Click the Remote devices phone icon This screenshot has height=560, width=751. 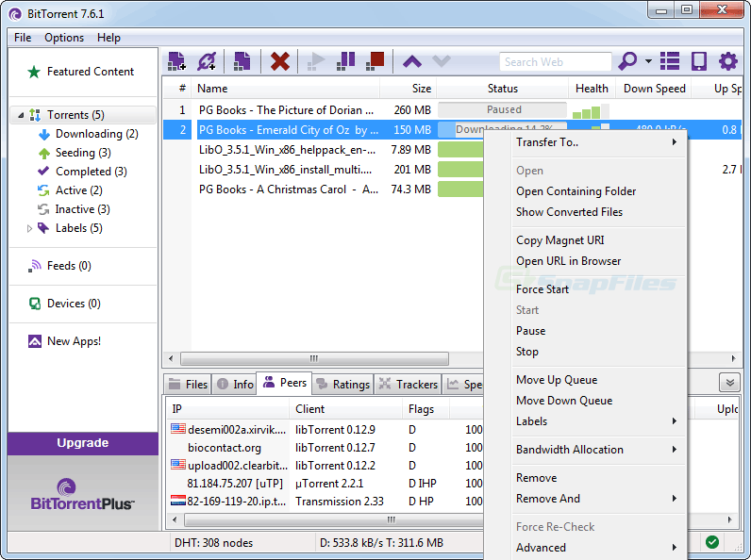coord(699,61)
